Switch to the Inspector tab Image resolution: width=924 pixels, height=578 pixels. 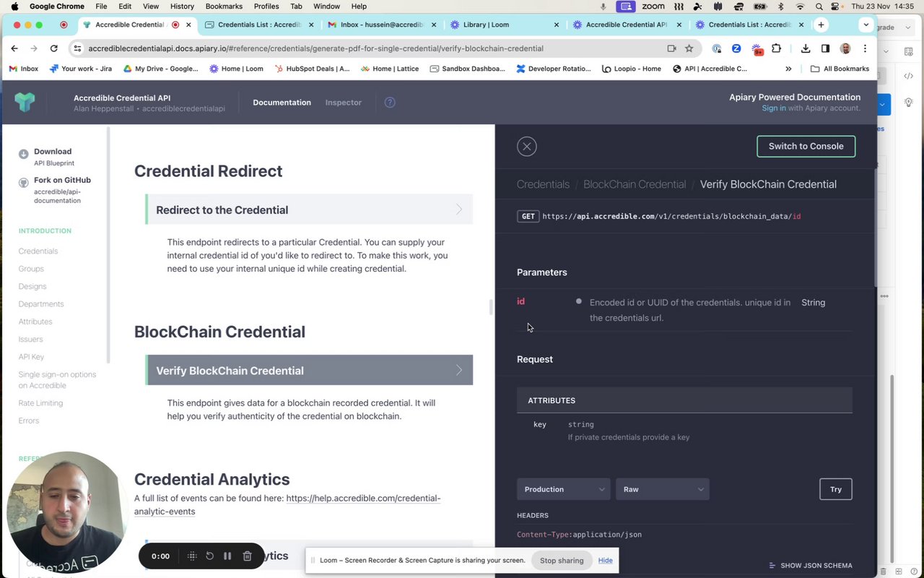pyautogui.click(x=343, y=103)
